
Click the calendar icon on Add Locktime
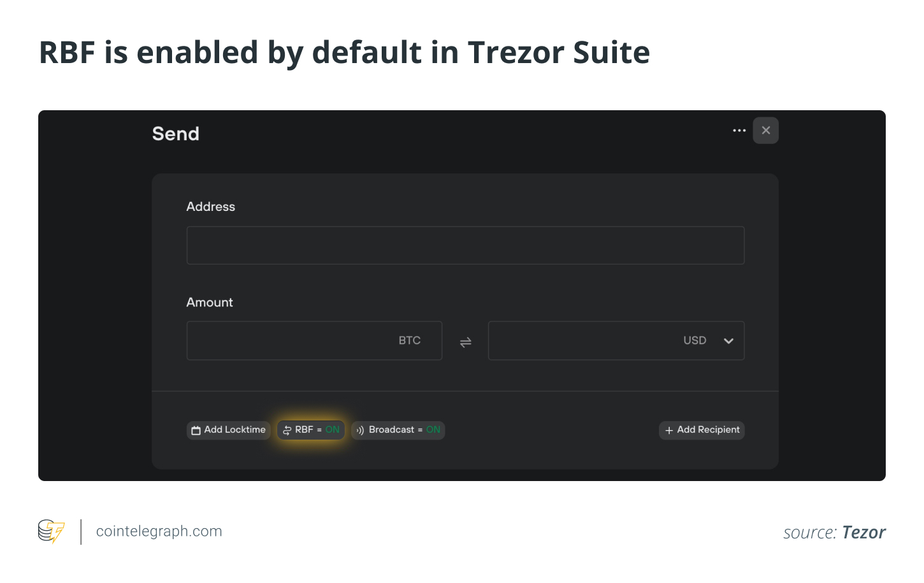pyautogui.click(x=196, y=431)
